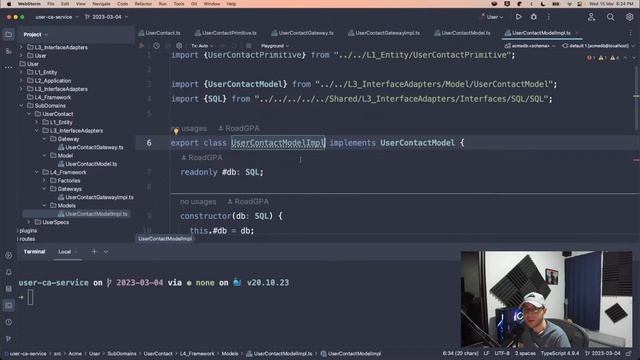The width and height of the screenshot is (640, 360).
Task: Open the Notifications bell icon in sidebar
Action: (x=9, y=272)
